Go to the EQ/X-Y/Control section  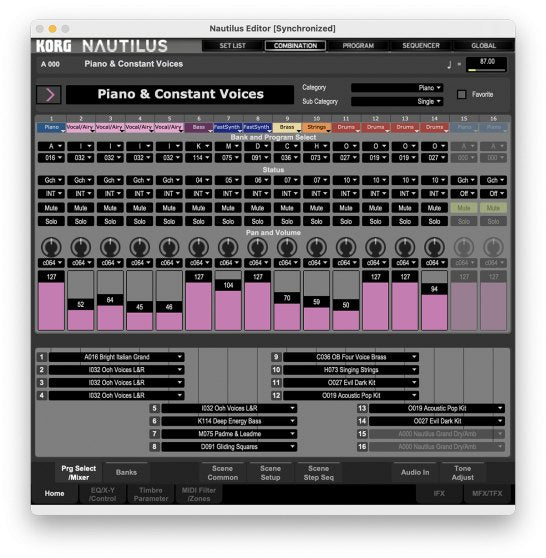coord(103,494)
